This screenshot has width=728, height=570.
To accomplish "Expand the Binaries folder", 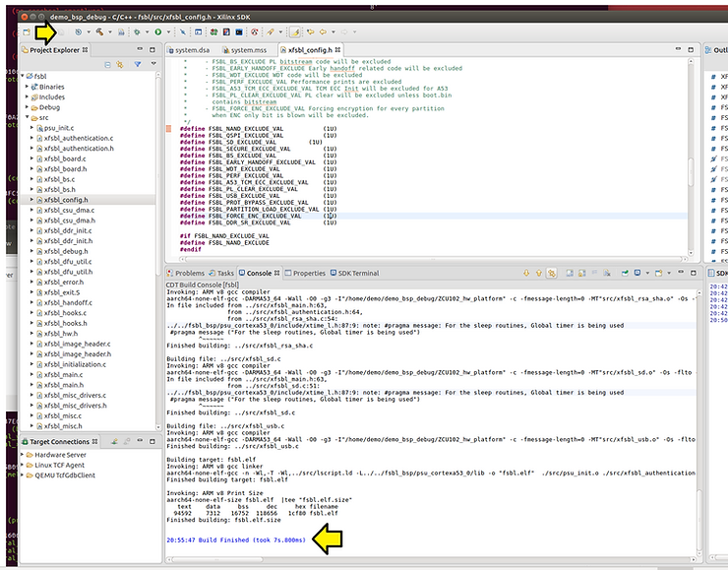I will 27,87.
